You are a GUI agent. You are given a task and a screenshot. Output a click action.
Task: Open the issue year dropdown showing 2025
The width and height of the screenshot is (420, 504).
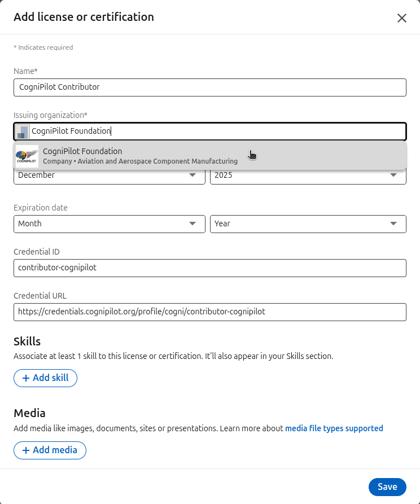(x=308, y=175)
